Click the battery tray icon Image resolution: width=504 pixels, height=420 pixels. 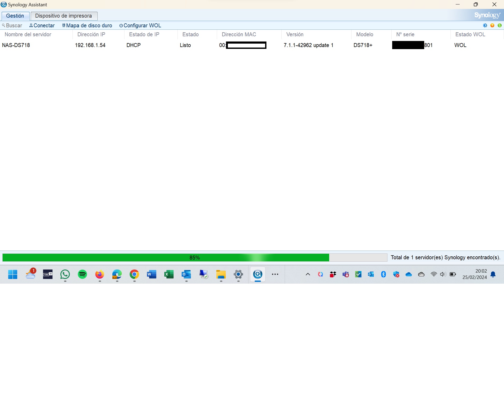tap(453, 274)
